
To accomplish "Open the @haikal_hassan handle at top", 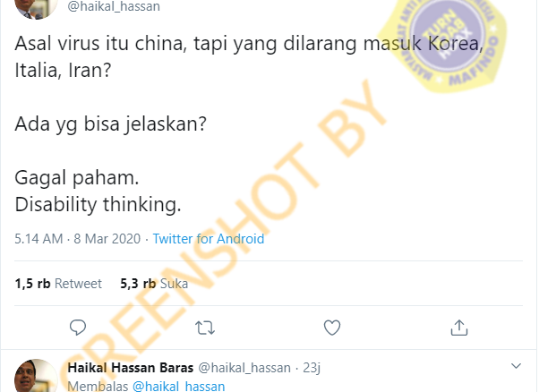I will click(x=114, y=6).
